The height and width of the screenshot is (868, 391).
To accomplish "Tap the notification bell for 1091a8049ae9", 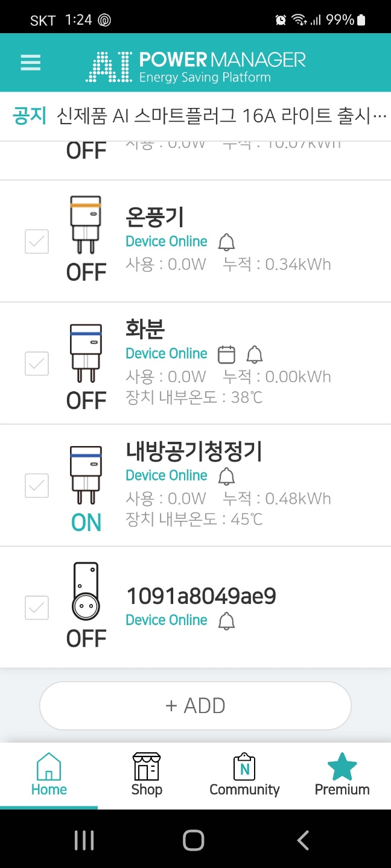I will point(226,621).
